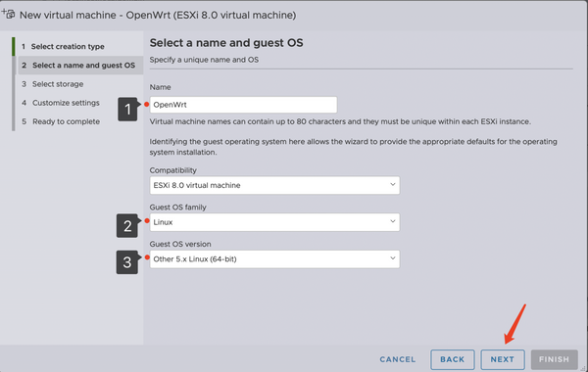Click the NEXT button

click(503, 359)
